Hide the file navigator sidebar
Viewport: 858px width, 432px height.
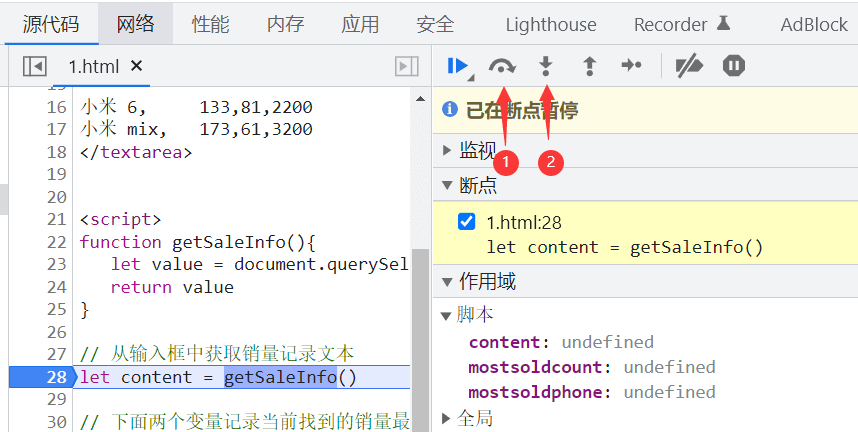[x=35, y=66]
